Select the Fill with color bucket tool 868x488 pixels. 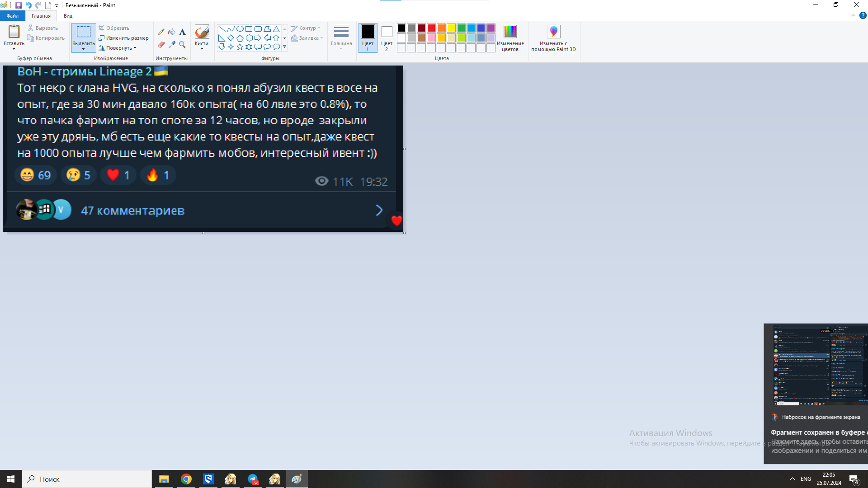point(172,32)
